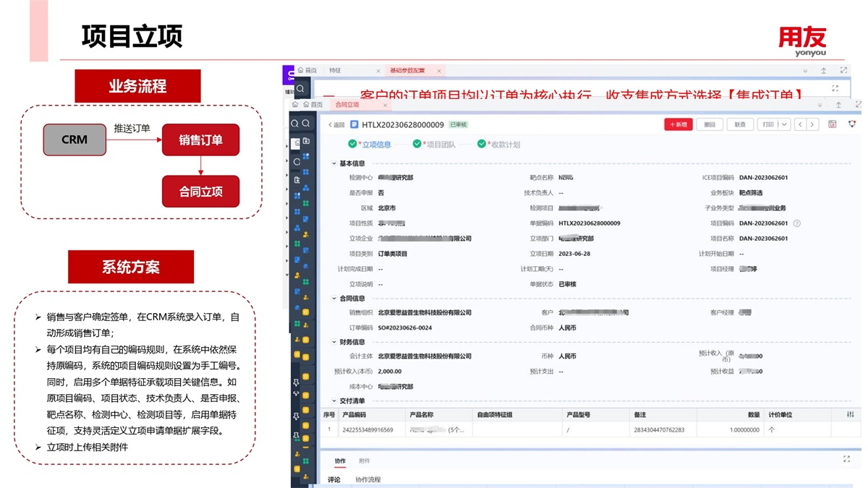Click document icon beside HTLX20230628000009 title
868x488 pixels.
coord(354,124)
